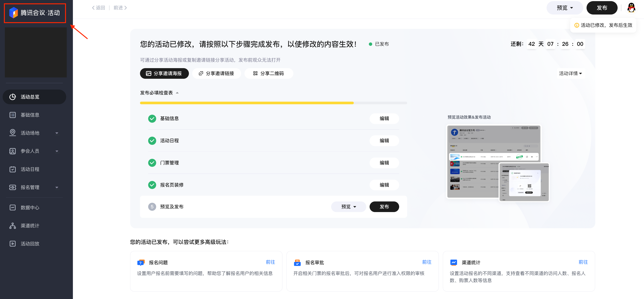Click the ticket icon for 报名管理
The height and width of the screenshot is (299, 644).
[x=12, y=187]
